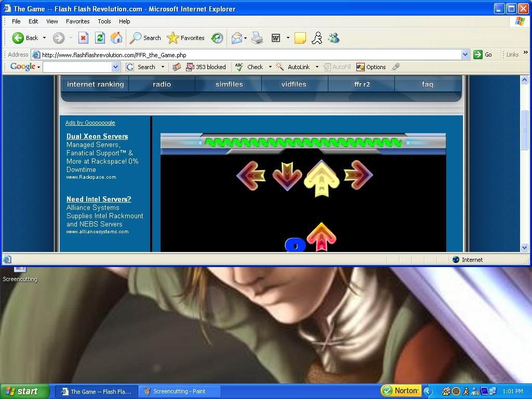Click the green song progress bar
The width and height of the screenshot is (532, 399).
303,142
